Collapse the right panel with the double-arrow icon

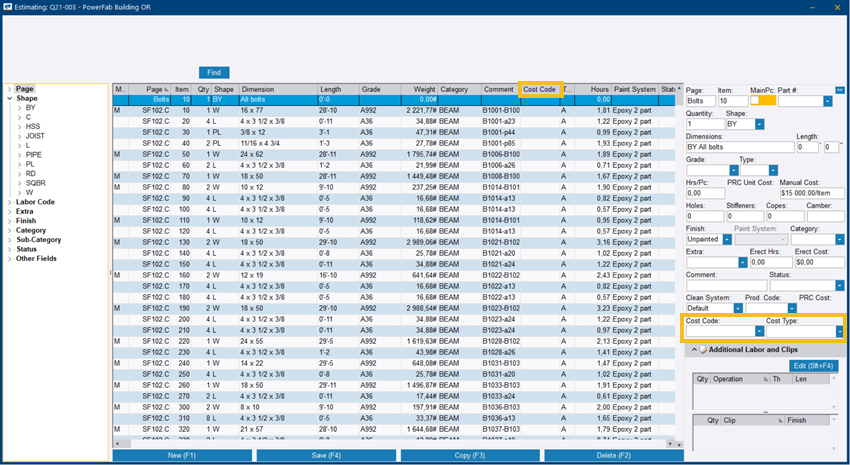(x=839, y=90)
